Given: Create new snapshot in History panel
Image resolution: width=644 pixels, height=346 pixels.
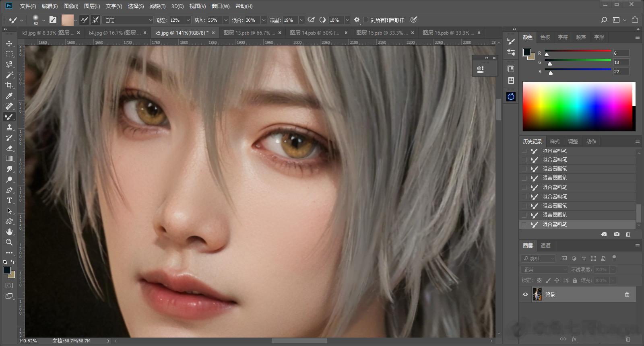Looking at the screenshot, I should [x=617, y=234].
